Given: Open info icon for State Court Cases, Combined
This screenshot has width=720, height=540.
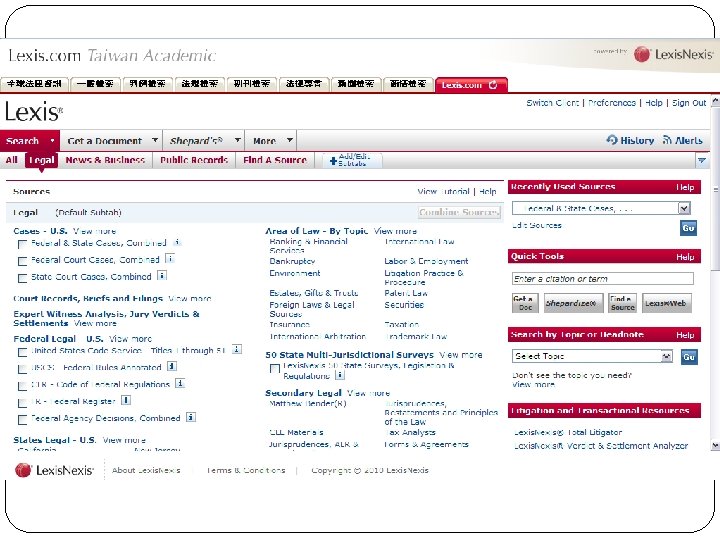Looking at the screenshot, I should pos(162,276).
